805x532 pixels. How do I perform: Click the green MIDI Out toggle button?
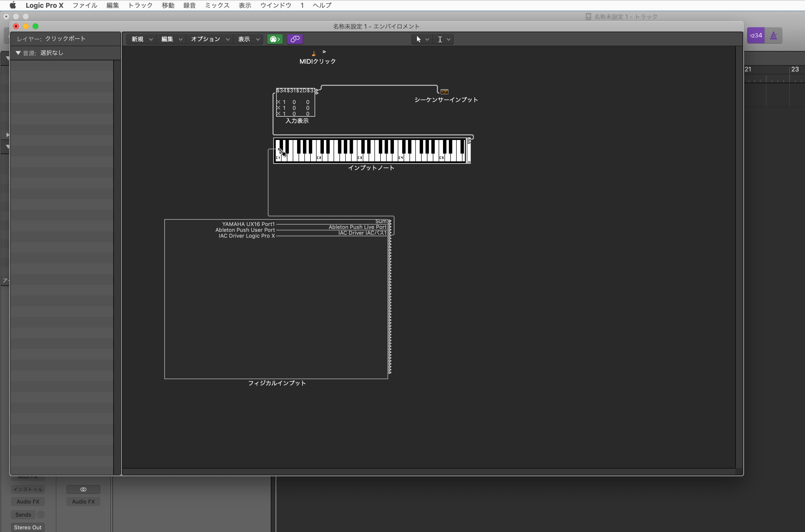tap(275, 39)
